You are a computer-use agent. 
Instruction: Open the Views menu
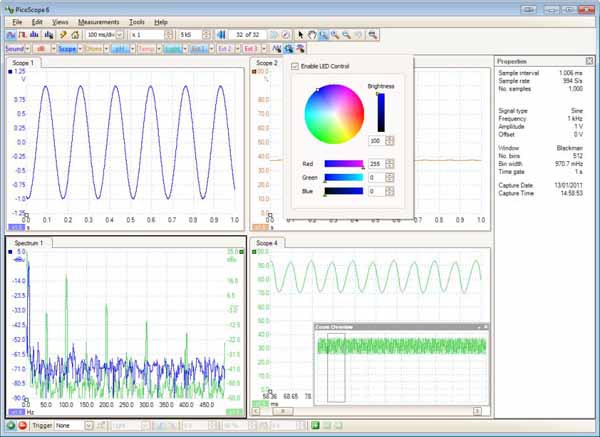coord(60,22)
